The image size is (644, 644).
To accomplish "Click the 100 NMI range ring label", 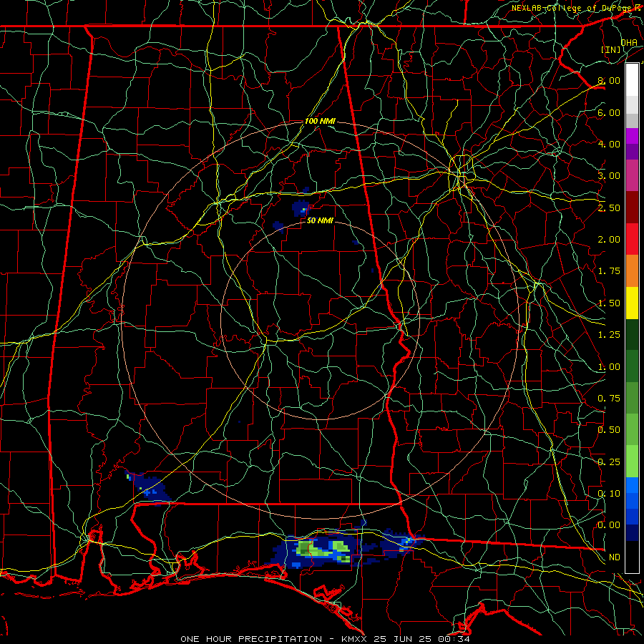I will [320, 122].
